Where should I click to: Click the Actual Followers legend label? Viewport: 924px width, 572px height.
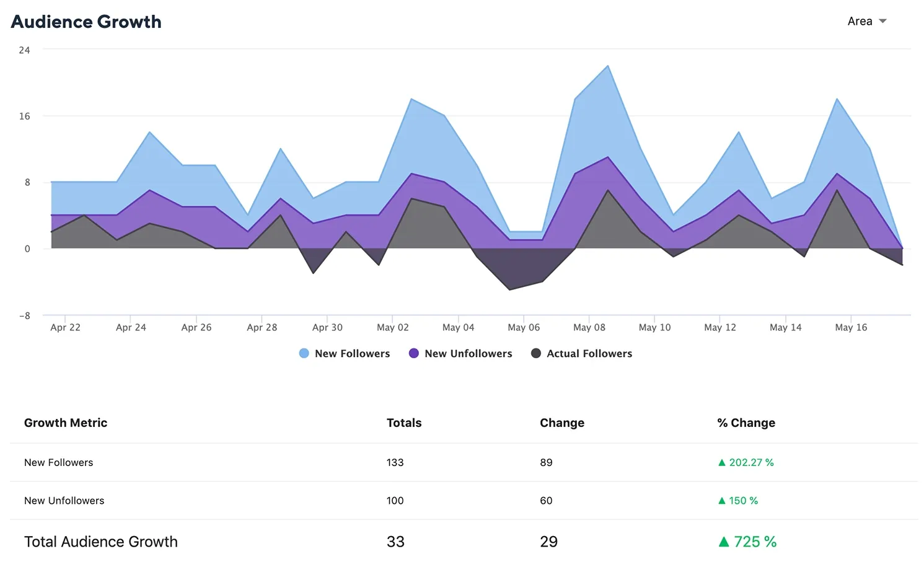click(x=589, y=353)
